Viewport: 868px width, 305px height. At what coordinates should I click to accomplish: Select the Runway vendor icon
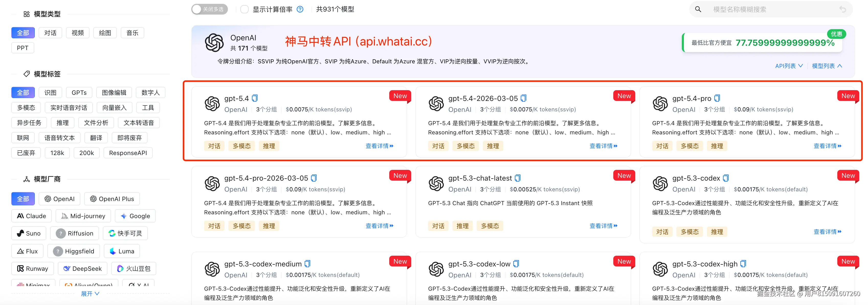click(x=21, y=268)
